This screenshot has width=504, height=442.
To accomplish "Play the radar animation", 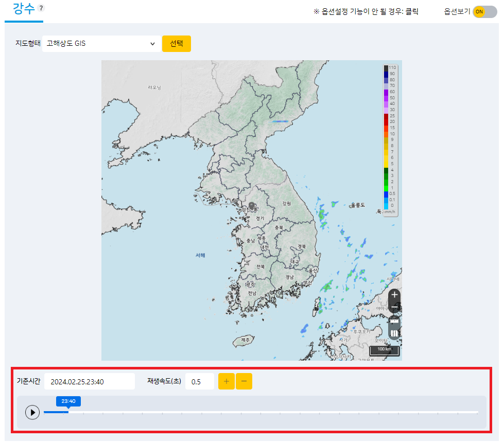I will coord(32,412).
